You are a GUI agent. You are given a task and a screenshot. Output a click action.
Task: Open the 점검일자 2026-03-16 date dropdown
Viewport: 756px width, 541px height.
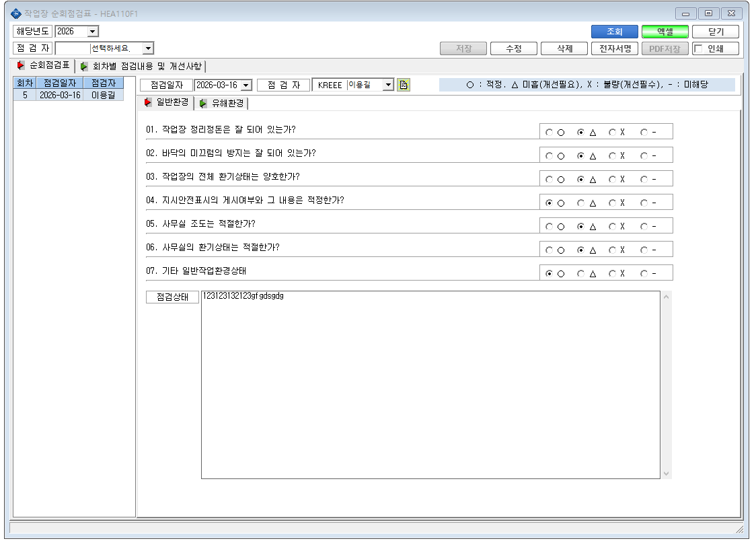click(246, 85)
